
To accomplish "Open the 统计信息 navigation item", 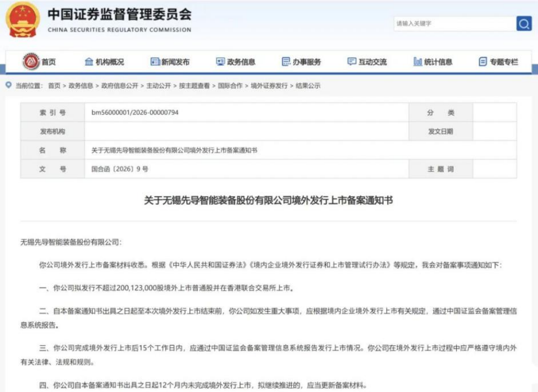I will coord(438,62).
